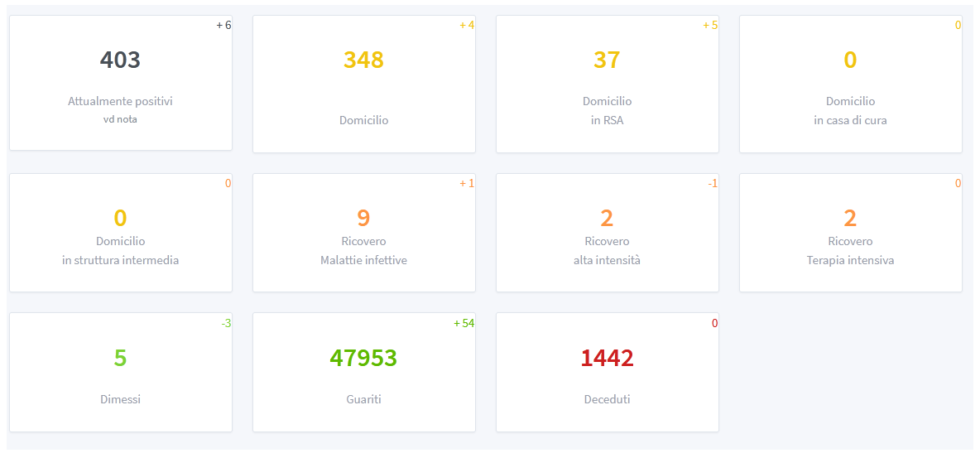
Task: Click the Domicilio value 348
Action: 363,60
